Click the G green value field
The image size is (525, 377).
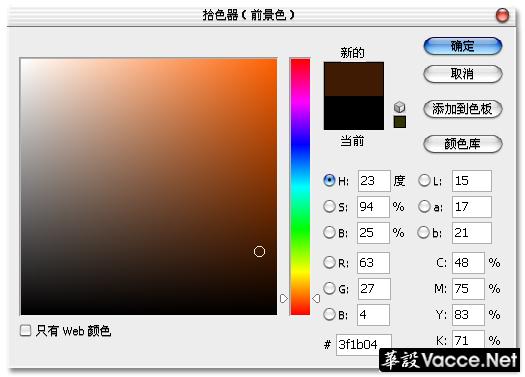point(374,289)
